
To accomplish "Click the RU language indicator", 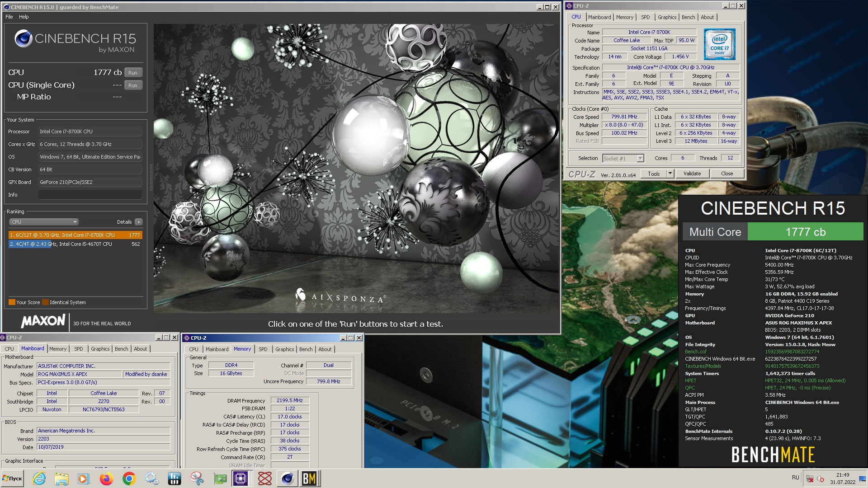I will pyautogui.click(x=795, y=478).
